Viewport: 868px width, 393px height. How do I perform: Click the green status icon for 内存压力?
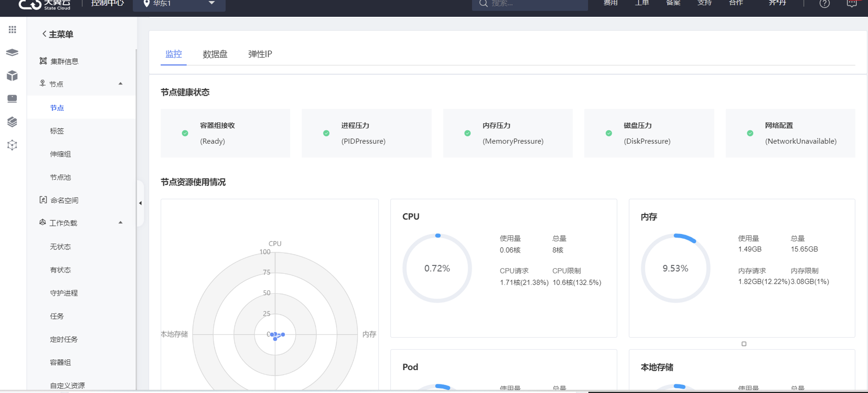(x=468, y=133)
